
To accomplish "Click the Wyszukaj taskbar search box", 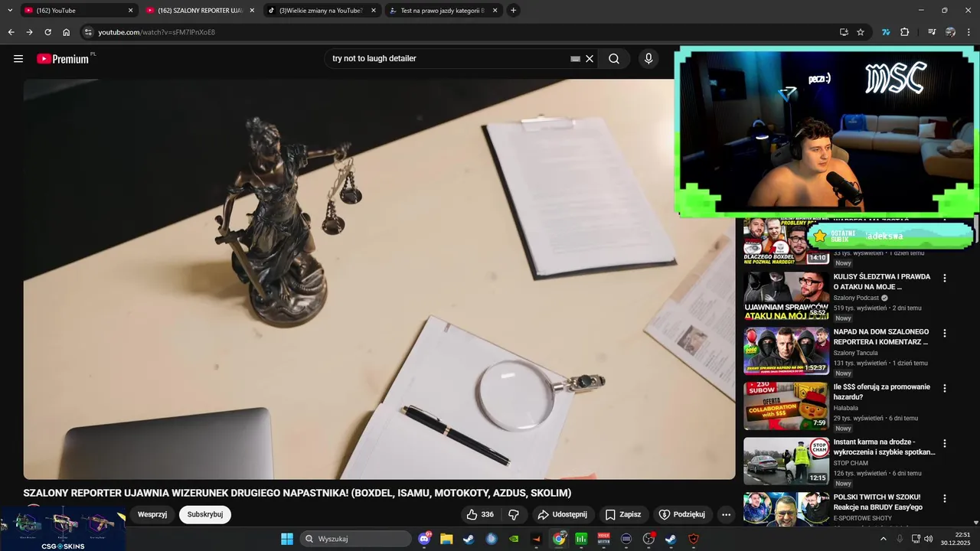I will tap(356, 539).
